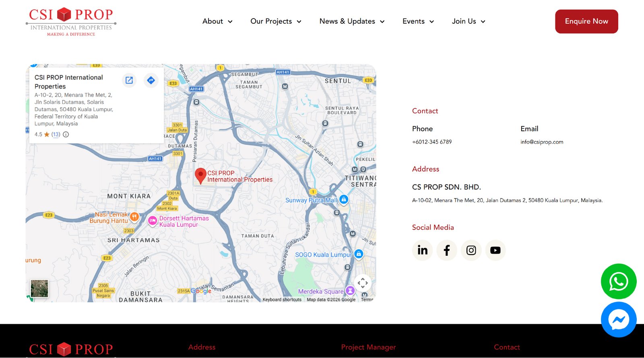Image resolution: width=644 pixels, height=358 pixels.
Task: Open the LinkedIn social media icon
Action: [422, 250]
